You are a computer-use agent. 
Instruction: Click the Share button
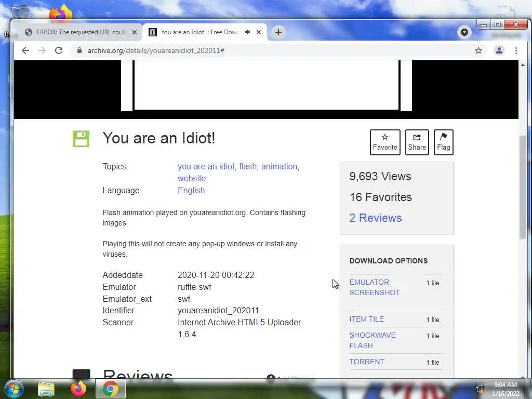tap(417, 142)
